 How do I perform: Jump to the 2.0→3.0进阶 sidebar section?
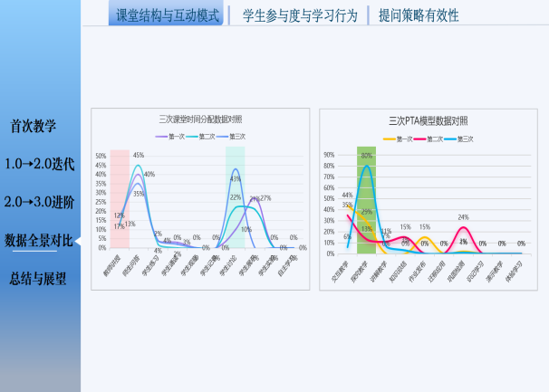pos(39,202)
